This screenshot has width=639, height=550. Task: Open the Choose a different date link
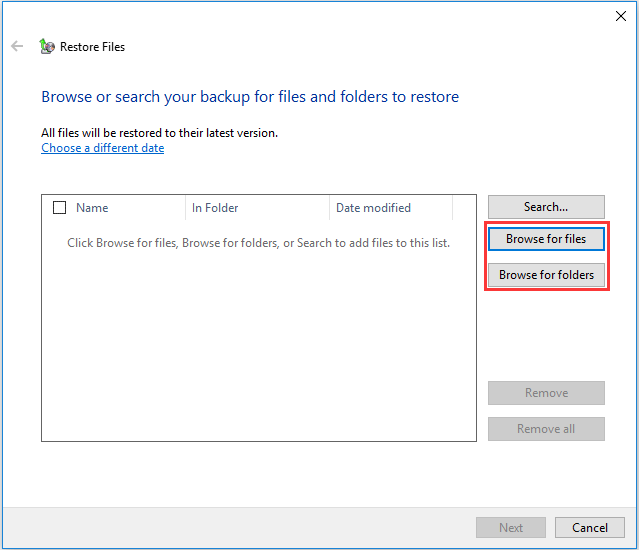pos(102,148)
